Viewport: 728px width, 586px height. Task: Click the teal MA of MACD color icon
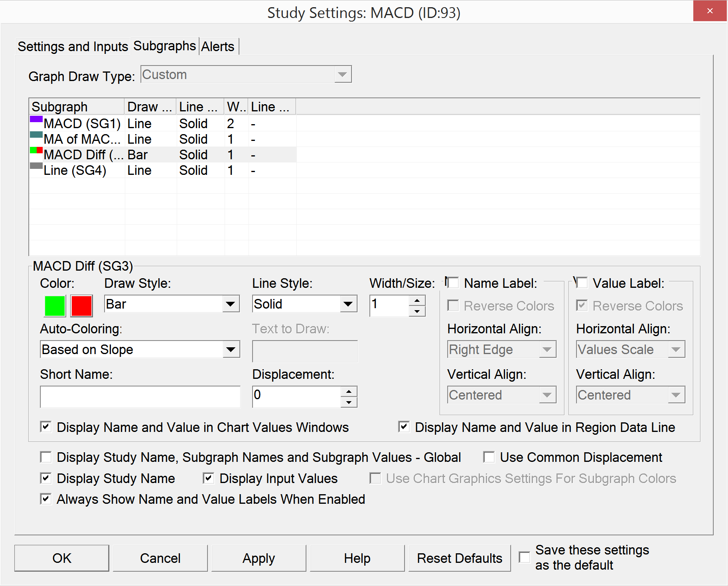click(36, 135)
